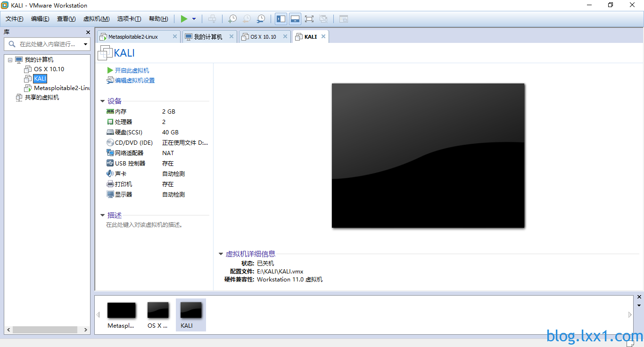Take a snapshot with the clock-plus icon
The height and width of the screenshot is (347, 644).
pos(232,19)
